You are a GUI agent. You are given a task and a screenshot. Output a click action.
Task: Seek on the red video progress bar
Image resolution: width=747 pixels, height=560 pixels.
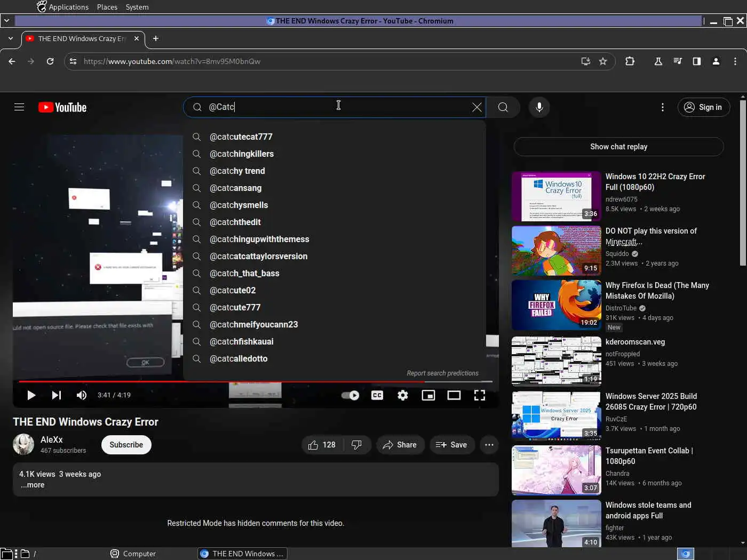(255, 382)
